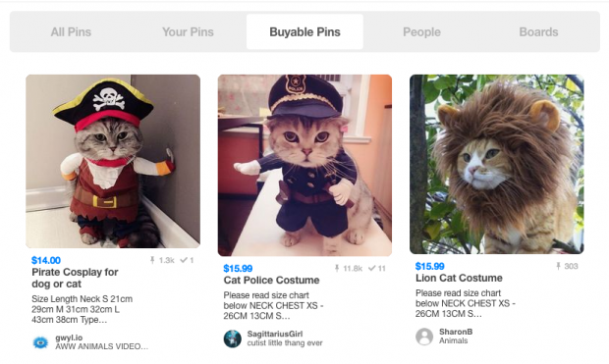The height and width of the screenshot is (364, 609).
Task: Click the pin count icon on Pirate Cosplay
Action: [x=152, y=260]
